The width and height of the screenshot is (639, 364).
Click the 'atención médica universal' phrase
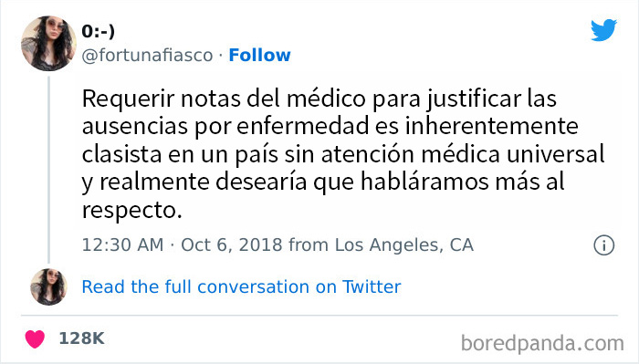pyautogui.click(x=463, y=154)
